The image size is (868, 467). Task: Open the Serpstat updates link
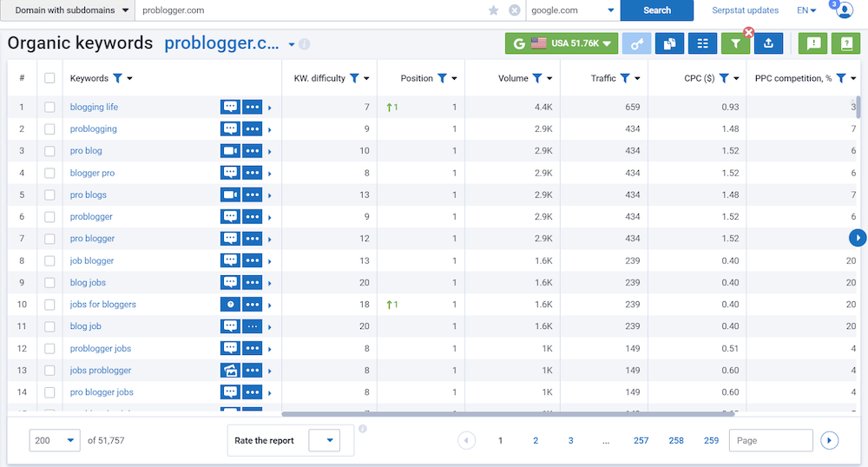coord(745,10)
